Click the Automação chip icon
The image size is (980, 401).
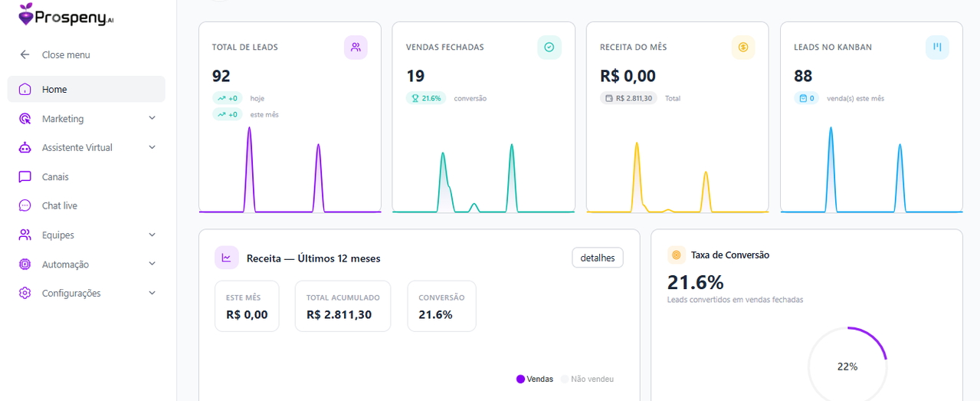(x=25, y=264)
